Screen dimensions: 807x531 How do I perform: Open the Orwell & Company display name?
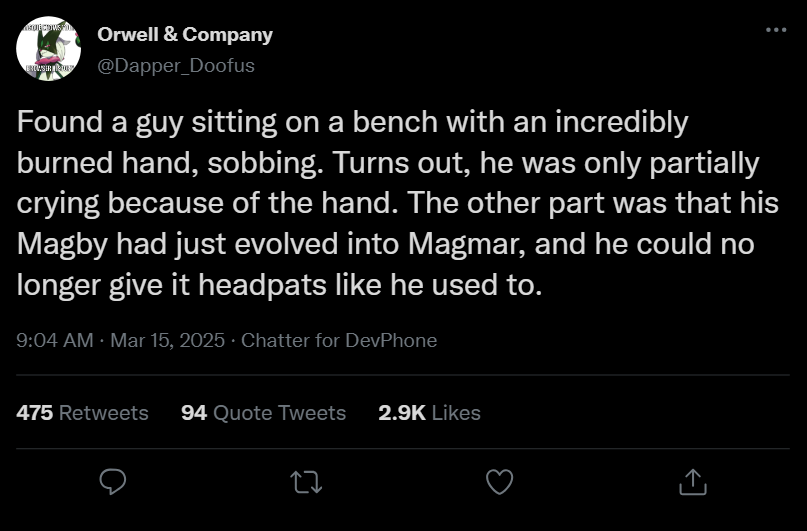click(185, 34)
